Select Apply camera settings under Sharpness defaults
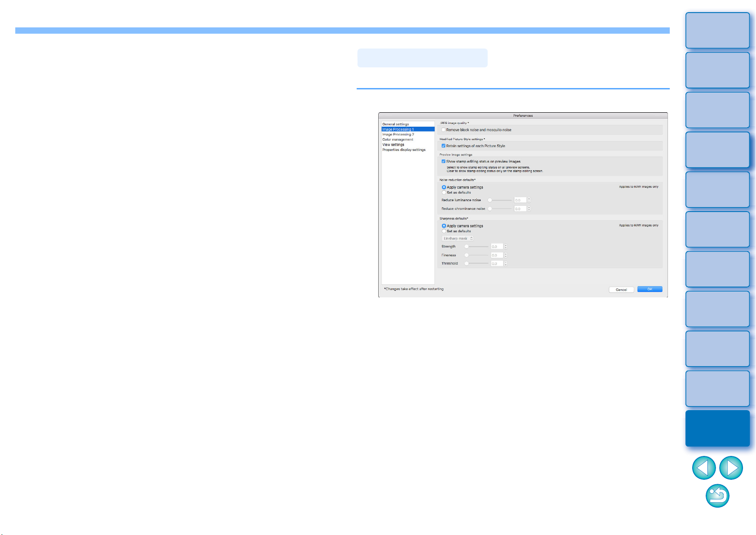 [444, 226]
